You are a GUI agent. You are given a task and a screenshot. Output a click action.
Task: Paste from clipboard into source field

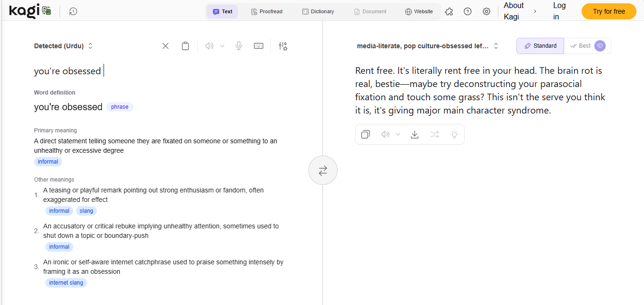(185, 46)
